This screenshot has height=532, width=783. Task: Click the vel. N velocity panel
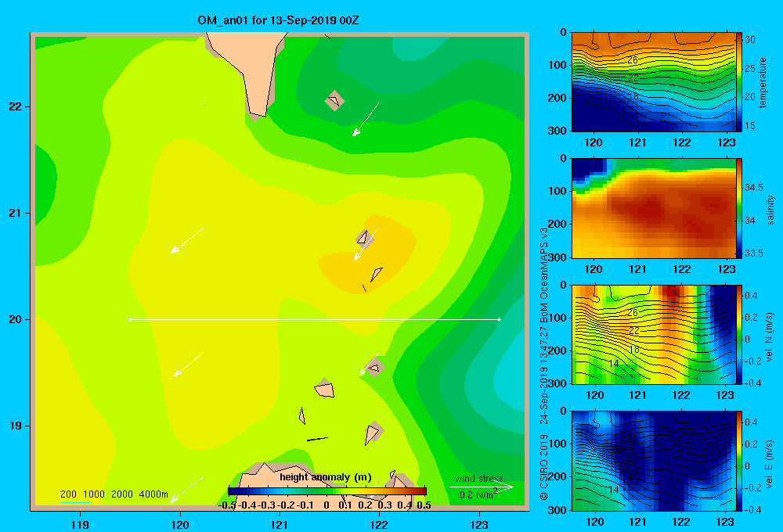pyautogui.click(x=653, y=334)
